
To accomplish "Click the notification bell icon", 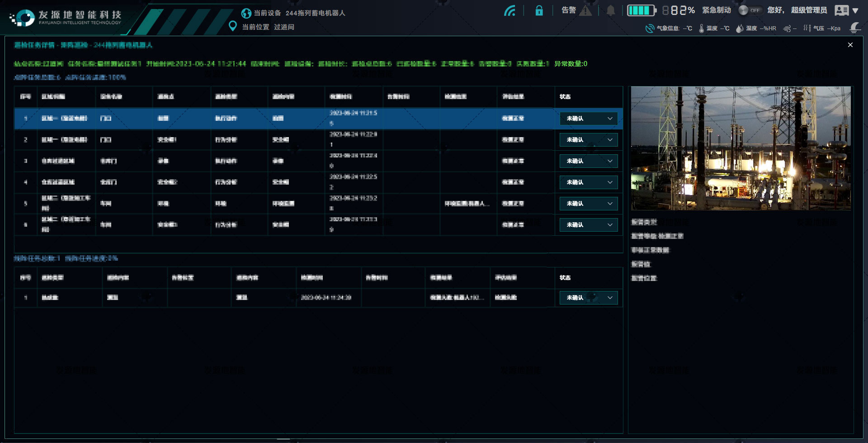I will click(611, 10).
